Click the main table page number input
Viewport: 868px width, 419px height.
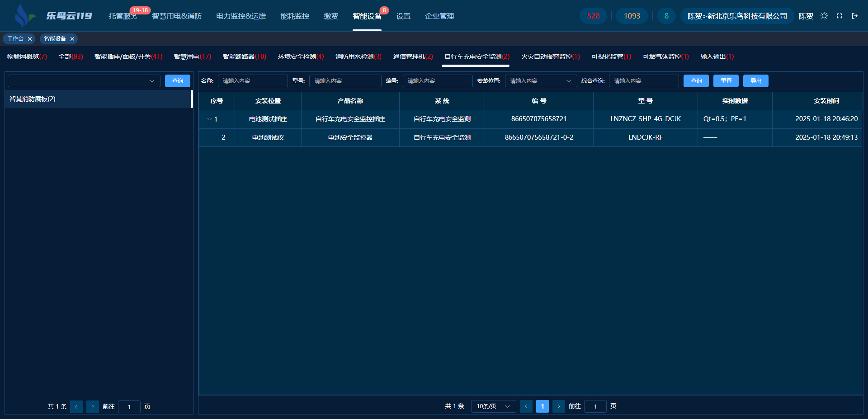[595, 406]
